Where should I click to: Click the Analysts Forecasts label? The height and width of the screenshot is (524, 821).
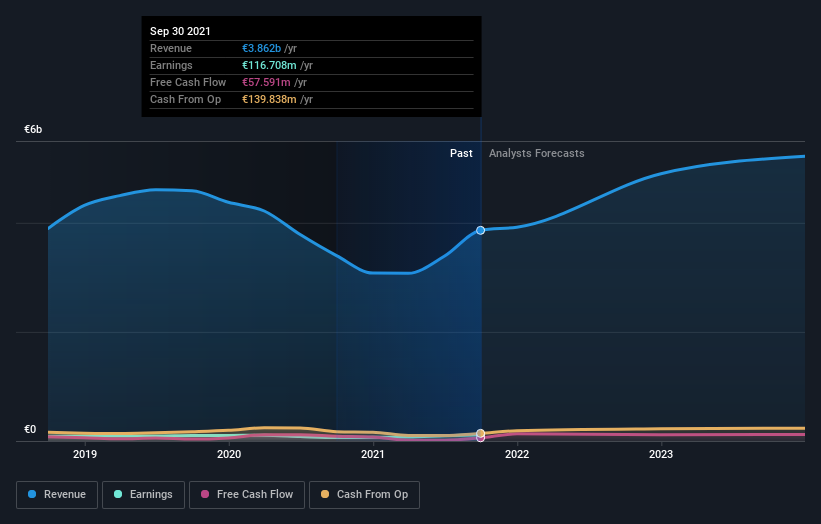point(537,153)
